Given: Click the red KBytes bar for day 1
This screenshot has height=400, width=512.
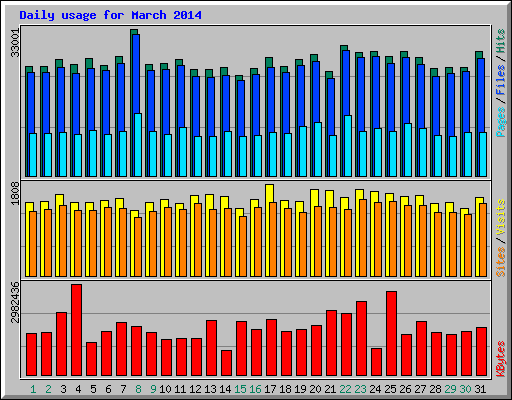Looking at the screenshot, I should coord(31,355).
